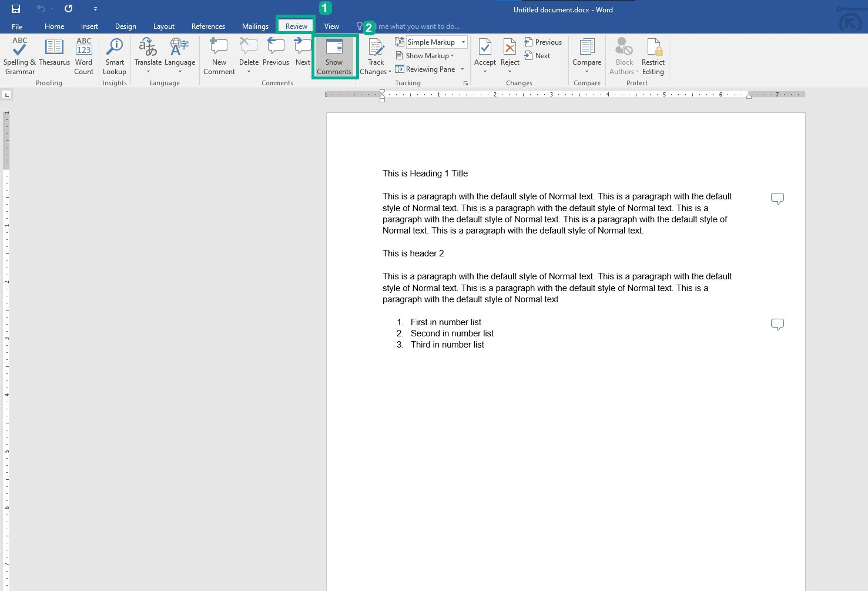This screenshot has height=591, width=868.
Task: Toggle Block Authors protection
Action: point(622,56)
